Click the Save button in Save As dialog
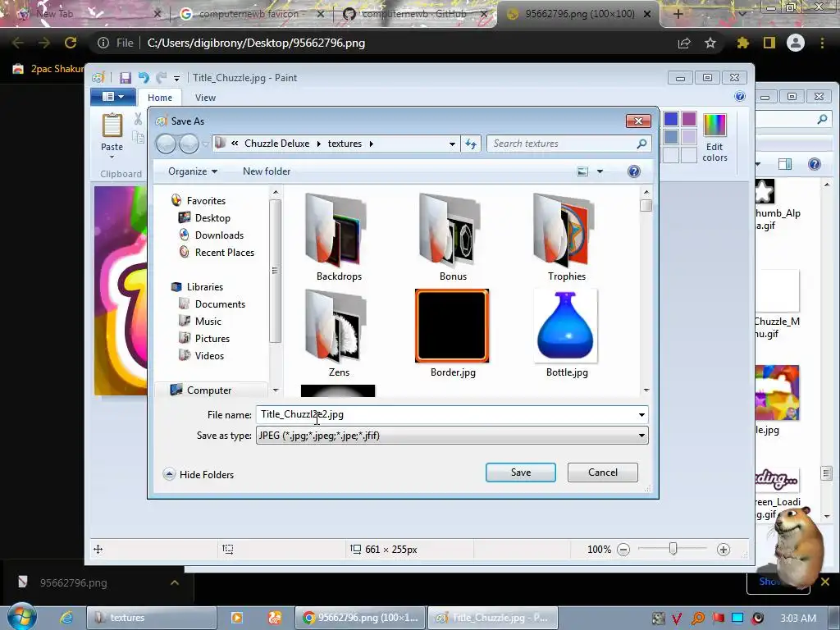Viewport: 840px width, 630px height. pyautogui.click(x=520, y=472)
